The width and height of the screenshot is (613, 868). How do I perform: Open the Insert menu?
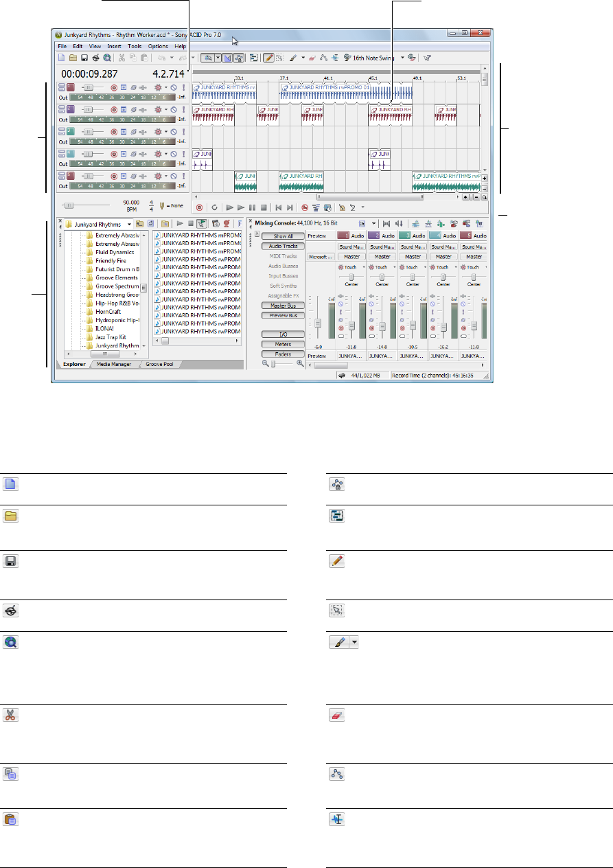pos(114,46)
